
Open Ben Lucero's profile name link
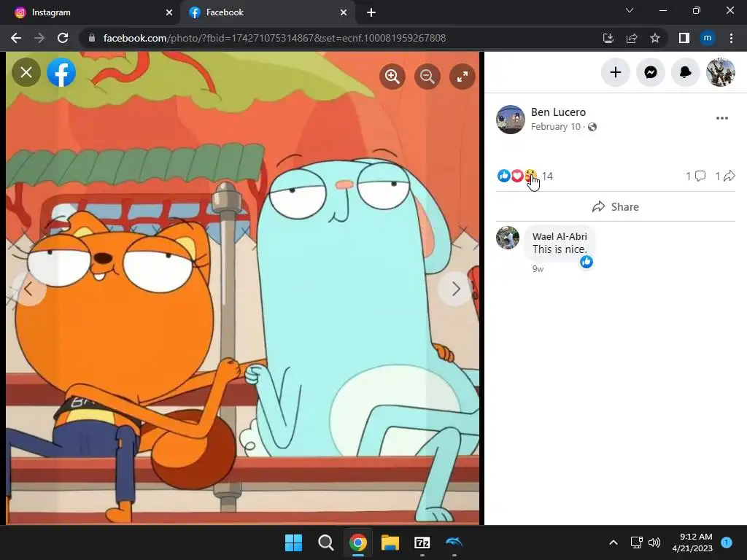pyautogui.click(x=558, y=112)
